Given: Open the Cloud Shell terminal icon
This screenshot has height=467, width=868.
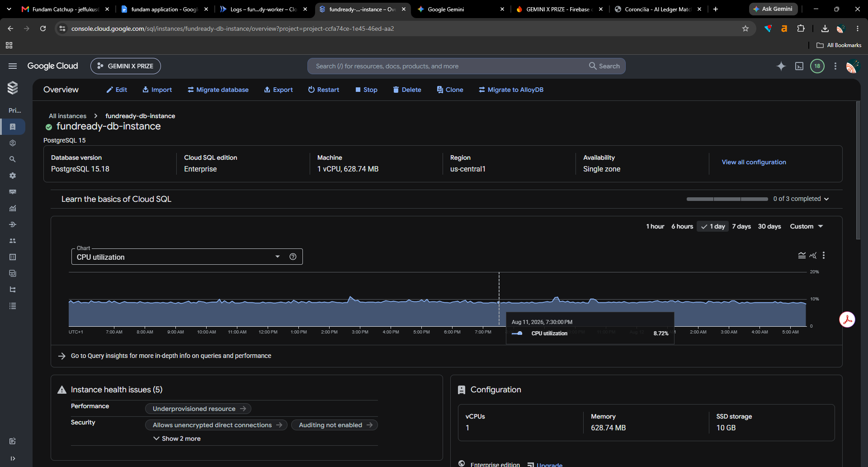Looking at the screenshot, I should coord(799,66).
